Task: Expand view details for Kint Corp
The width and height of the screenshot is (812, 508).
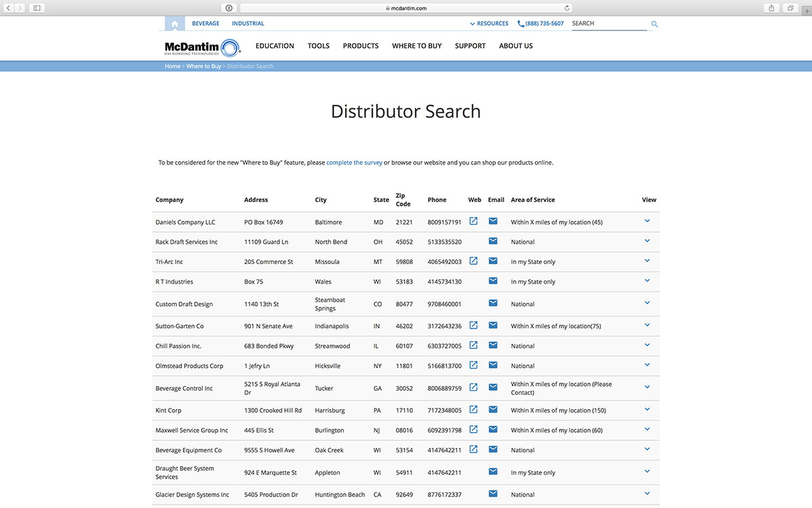Action: point(647,408)
